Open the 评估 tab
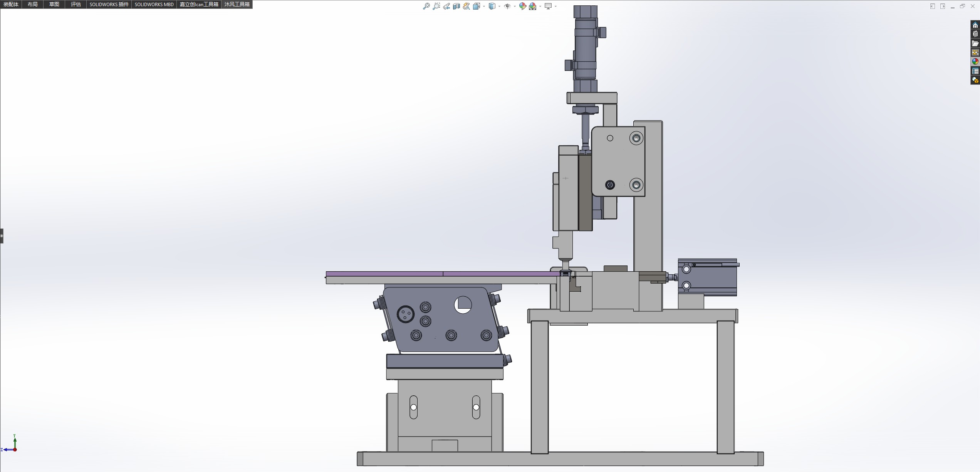980x472 pixels. click(76, 4)
